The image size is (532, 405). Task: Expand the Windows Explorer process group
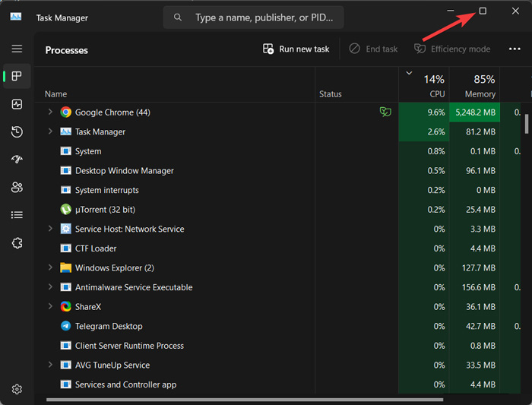[x=50, y=267]
